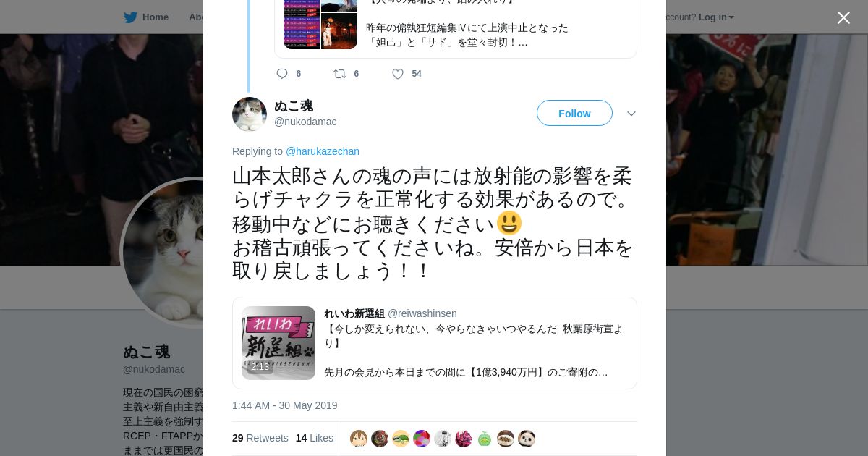Open the first liker avatar in row
The width and height of the screenshot is (868, 456).
click(359, 439)
